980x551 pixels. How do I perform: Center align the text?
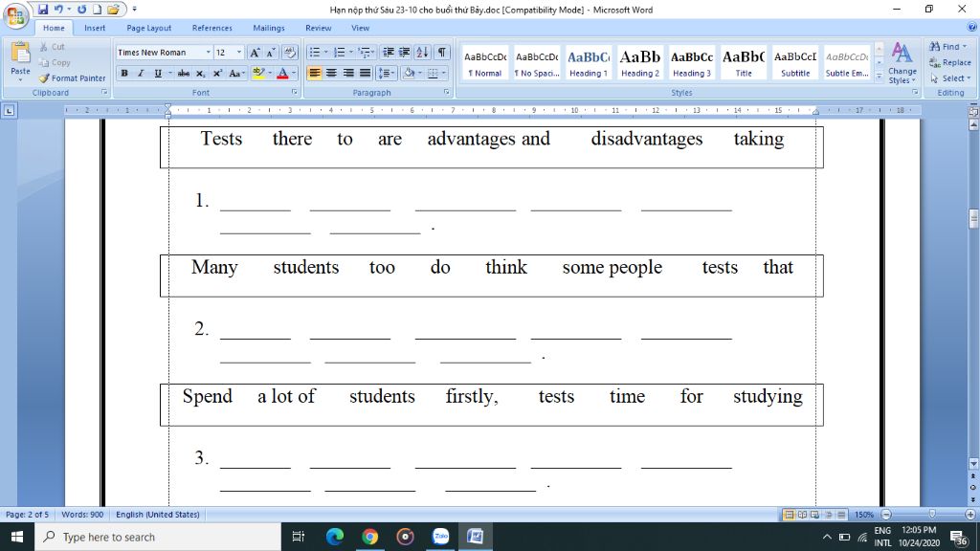pyautogui.click(x=331, y=73)
